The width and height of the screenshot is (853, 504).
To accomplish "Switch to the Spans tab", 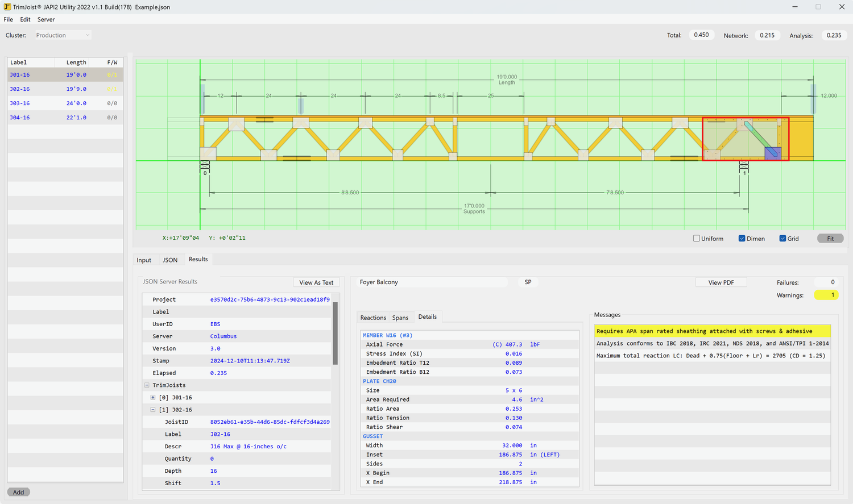I will pos(400,316).
